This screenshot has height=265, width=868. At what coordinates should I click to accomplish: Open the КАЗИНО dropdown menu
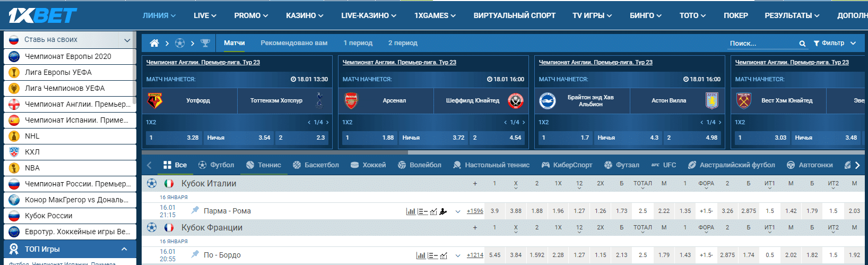pos(305,15)
